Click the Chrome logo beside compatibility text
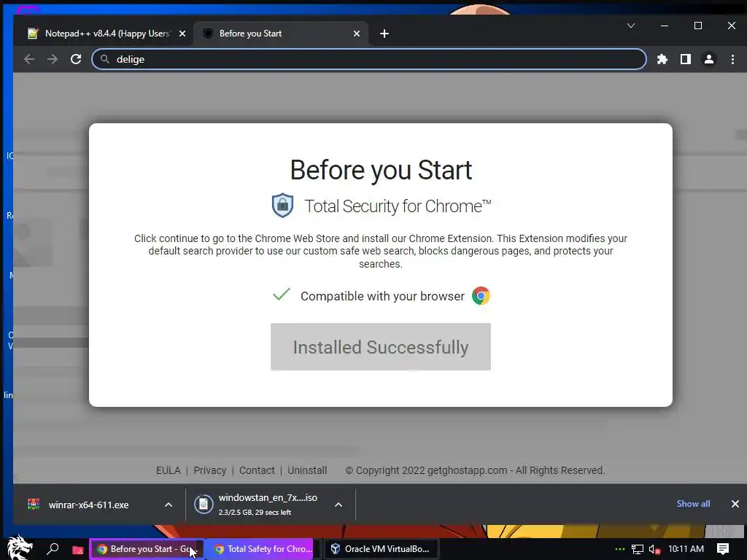The height and width of the screenshot is (560, 747). tap(481, 296)
